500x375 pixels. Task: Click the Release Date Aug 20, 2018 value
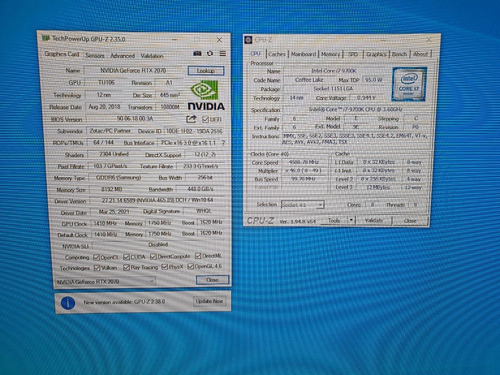(104, 107)
